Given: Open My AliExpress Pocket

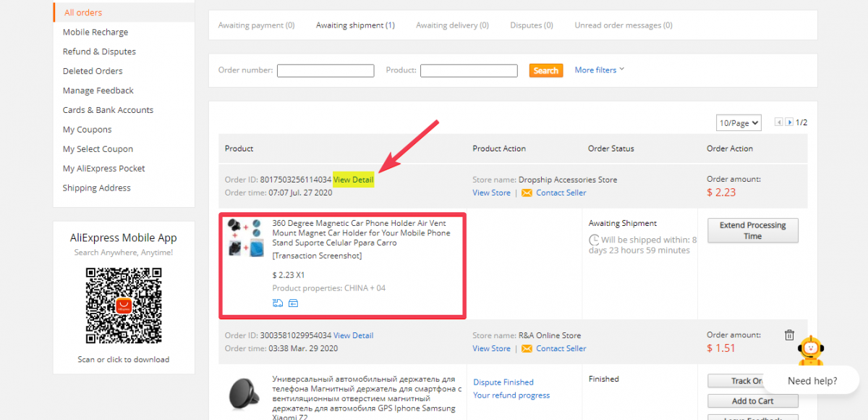Looking at the screenshot, I should click(x=103, y=168).
